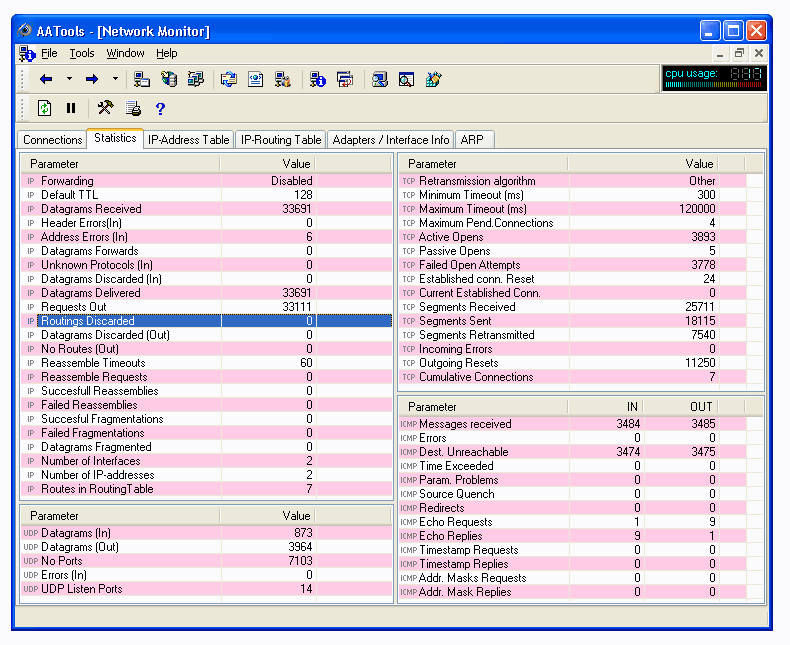
Task: Select the Datagrams Received row
Action: [207, 209]
